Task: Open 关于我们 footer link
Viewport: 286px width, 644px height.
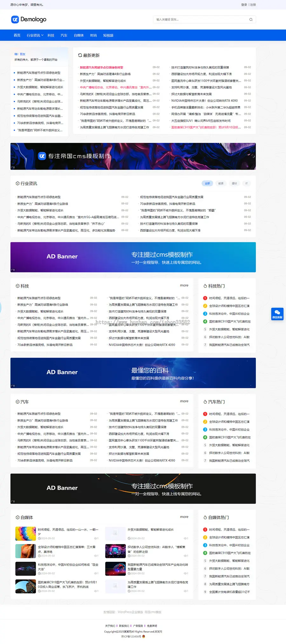Action: [x=110, y=626]
